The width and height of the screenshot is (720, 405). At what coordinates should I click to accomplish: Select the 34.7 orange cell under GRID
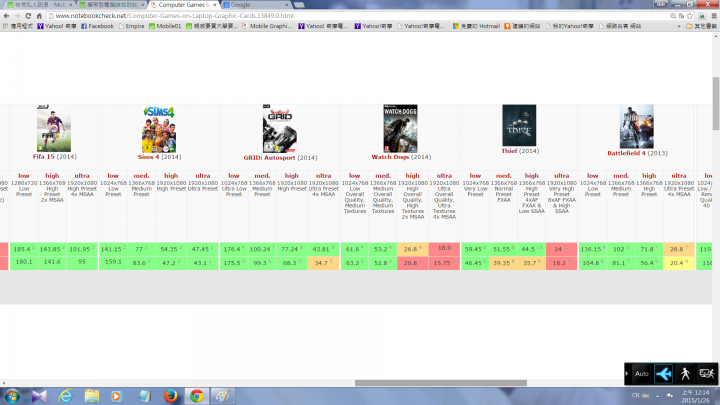pos(323,263)
